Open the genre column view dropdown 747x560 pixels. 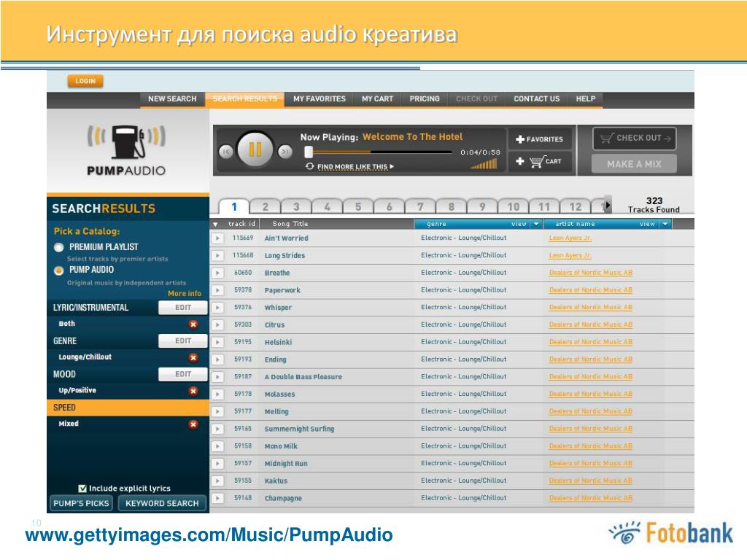(x=536, y=224)
